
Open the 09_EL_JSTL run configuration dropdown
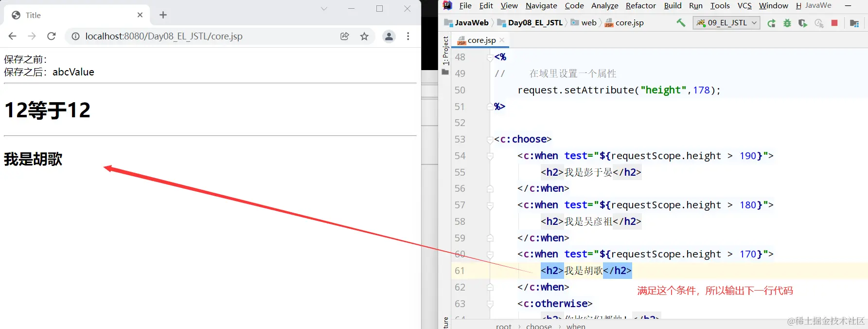point(726,23)
